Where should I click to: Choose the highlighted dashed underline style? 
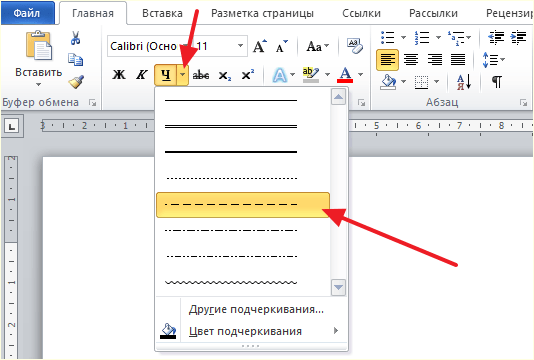pos(243,205)
